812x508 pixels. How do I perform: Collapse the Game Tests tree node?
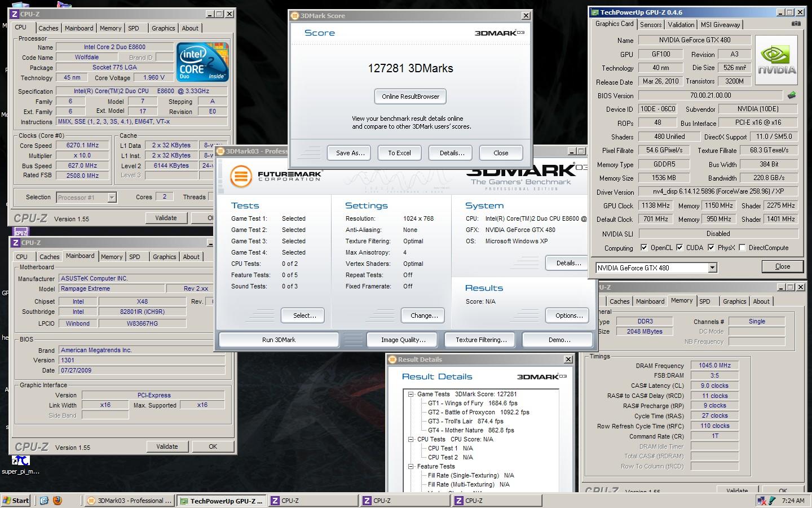(x=411, y=394)
